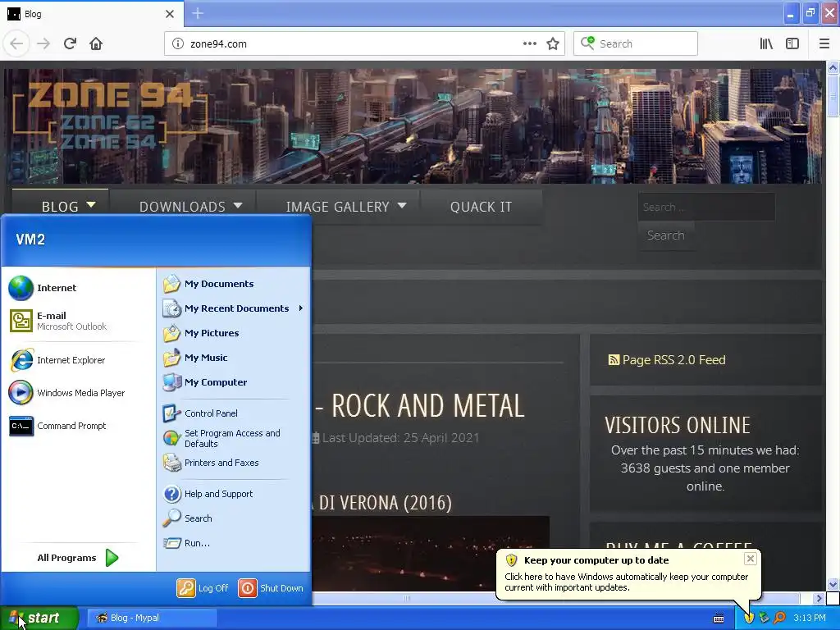Click the website Search text box

click(706, 207)
